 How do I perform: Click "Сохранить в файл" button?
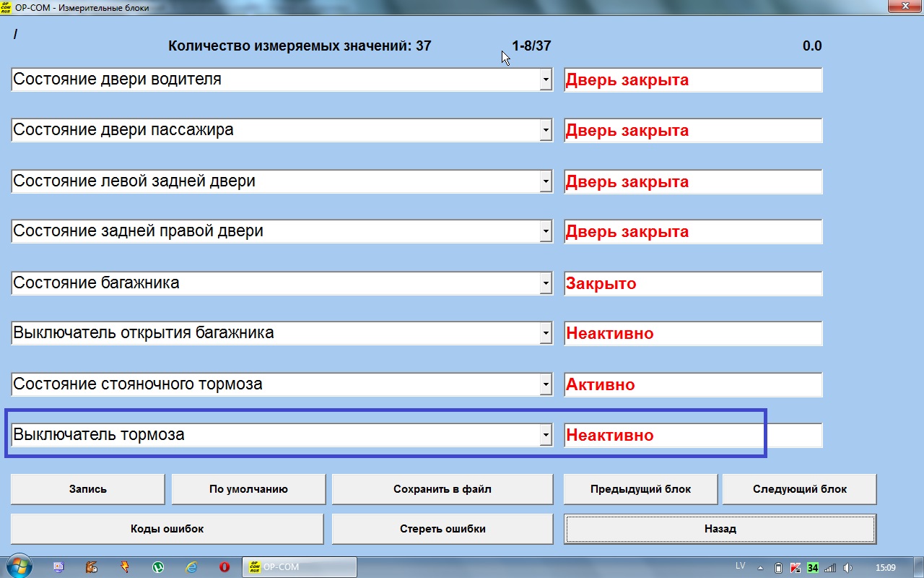point(442,489)
